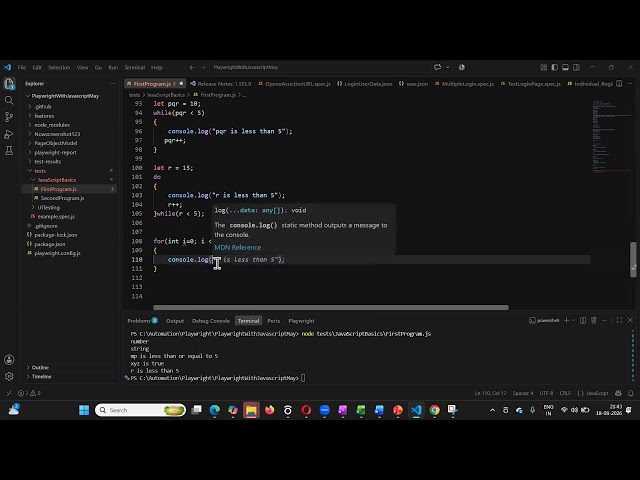The width and height of the screenshot is (640, 480).
Task: Open the Selection menu
Action: tap(59, 67)
